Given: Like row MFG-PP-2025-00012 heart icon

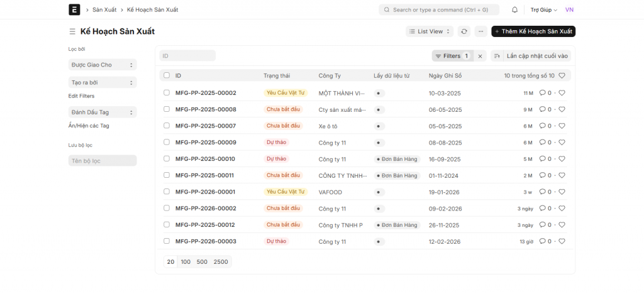Looking at the screenshot, I should pos(562,225).
